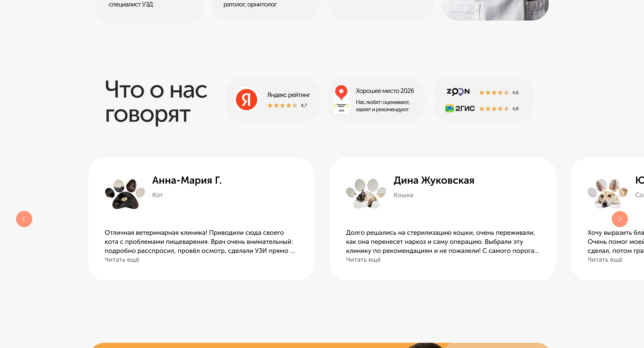Expand Анна-Мария Г. review with Читать ещё
The width and height of the screenshot is (644, 348).
[122, 259]
